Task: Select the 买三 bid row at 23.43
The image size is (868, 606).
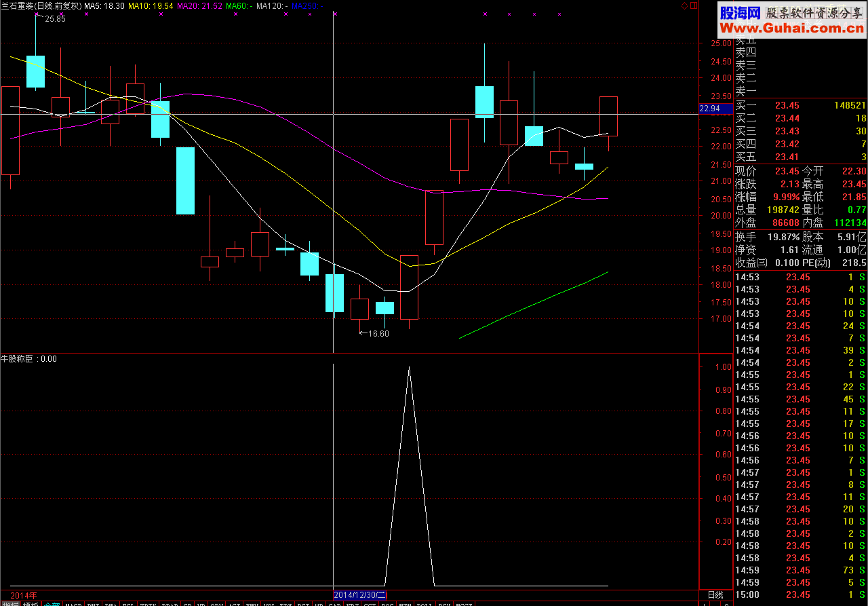Action: [801, 131]
